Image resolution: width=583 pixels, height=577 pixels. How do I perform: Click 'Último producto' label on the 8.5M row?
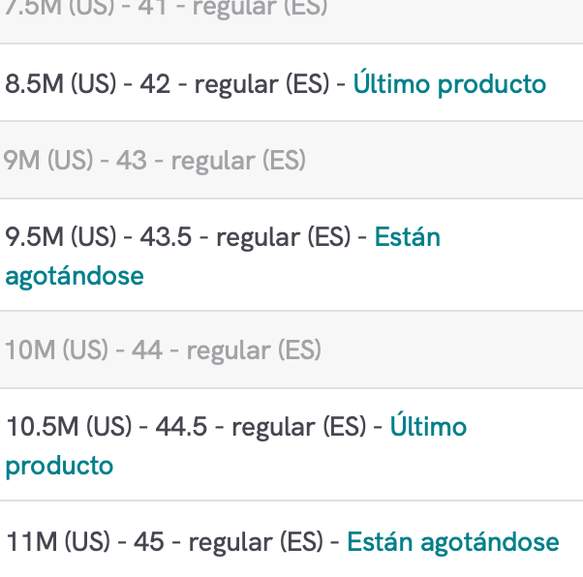(x=449, y=83)
